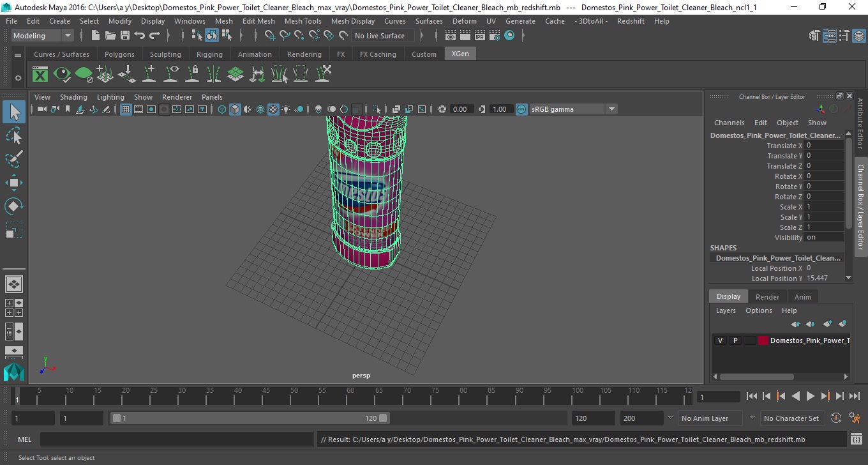The image size is (868, 465).
Task: Open the Redshift menu
Action: [631, 21]
